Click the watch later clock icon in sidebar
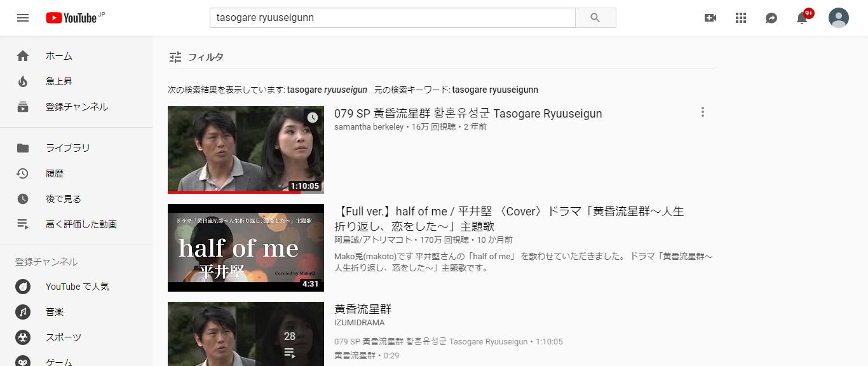Screen dimensions: 868x366 pyautogui.click(x=23, y=199)
